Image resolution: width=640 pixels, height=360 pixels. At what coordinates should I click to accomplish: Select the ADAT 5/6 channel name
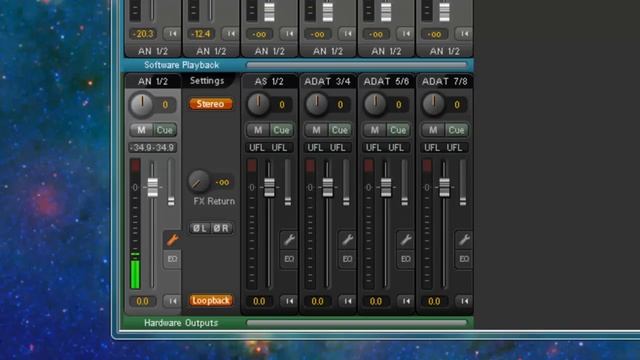tap(386, 81)
